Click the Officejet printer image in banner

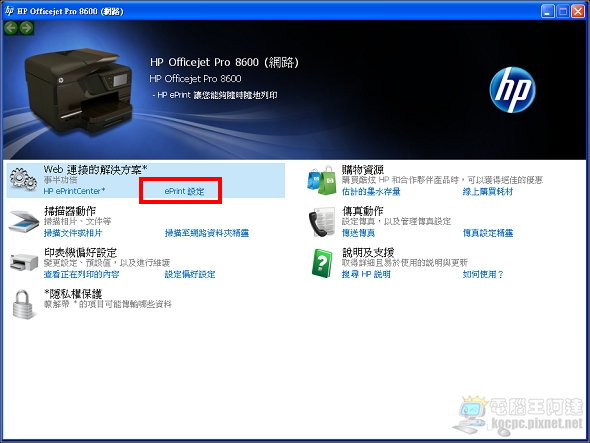pos(78,90)
